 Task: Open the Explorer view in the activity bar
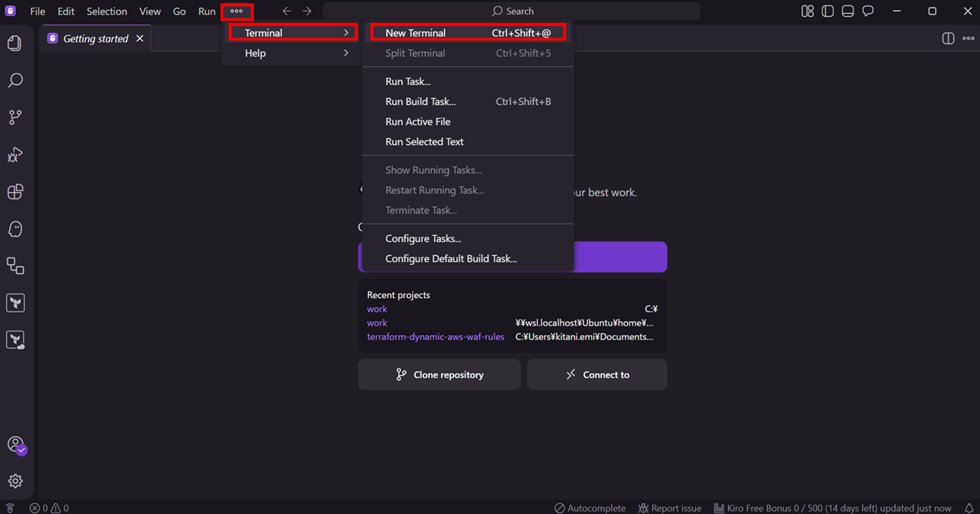pyautogui.click(x=15, y=44)
